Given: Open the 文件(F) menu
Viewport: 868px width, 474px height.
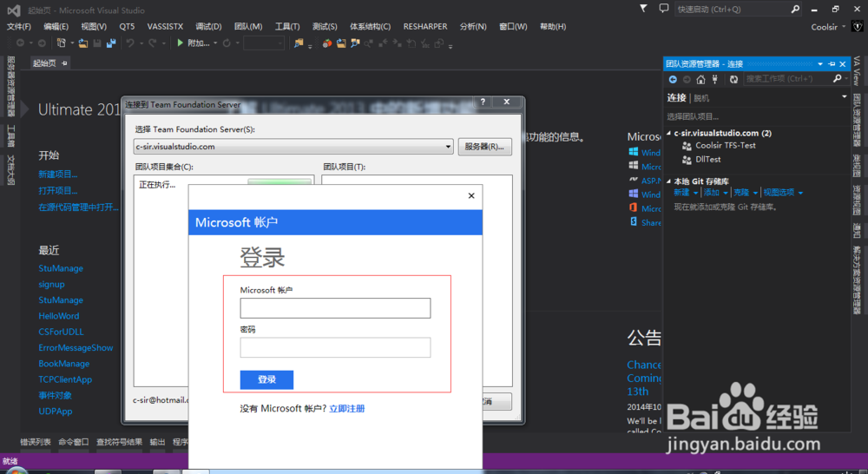Looking at the screenshot, I should (x=19, y=27).
